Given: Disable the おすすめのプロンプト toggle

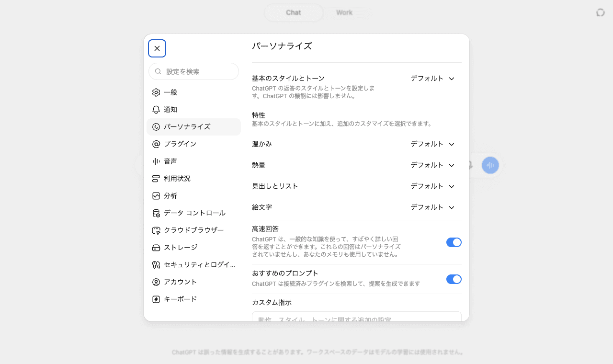Looking at the screenshot, I should pos(454,279).
